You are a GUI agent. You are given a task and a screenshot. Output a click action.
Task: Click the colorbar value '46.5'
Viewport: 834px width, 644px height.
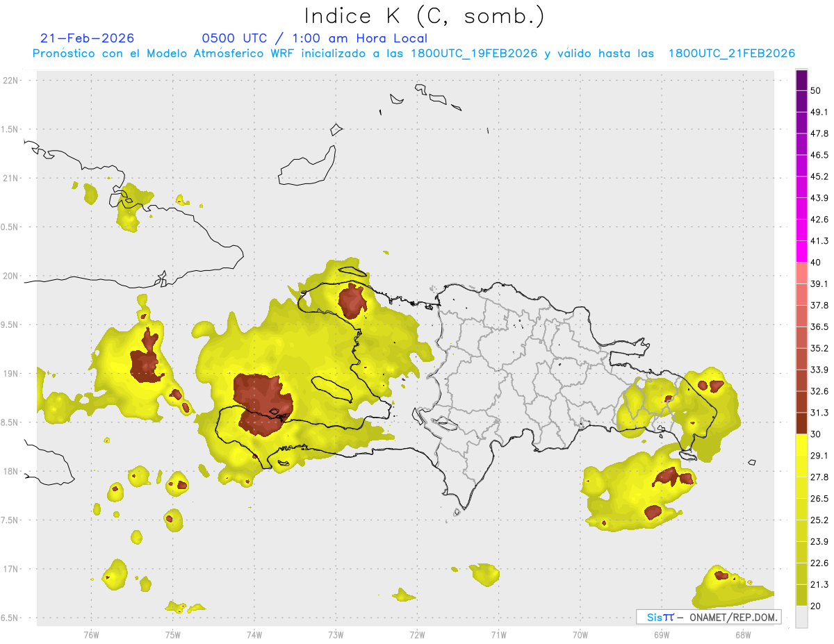pos(819,155)
